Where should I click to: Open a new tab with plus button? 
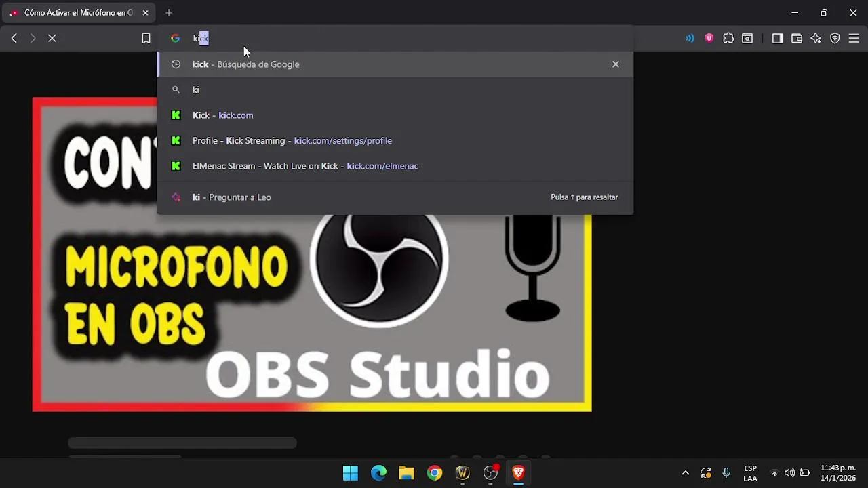[169, 13]
